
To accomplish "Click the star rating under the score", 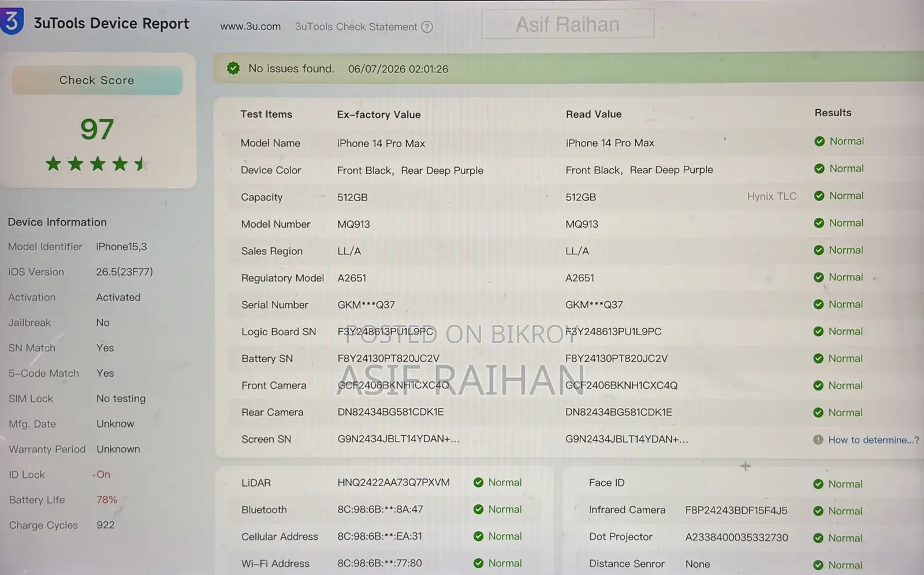I will coord(96,164).
